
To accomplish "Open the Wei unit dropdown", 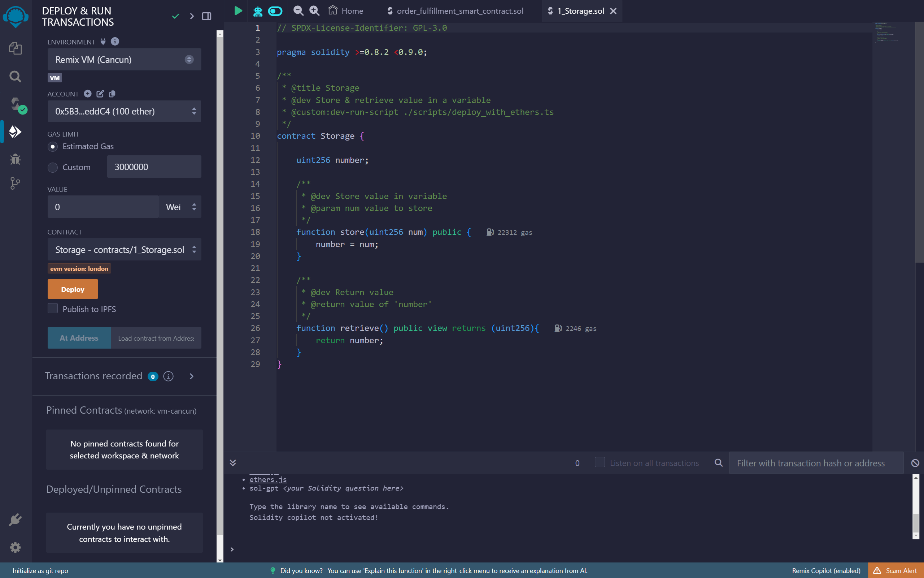I will pyautogui.click(x=180, y=207).
